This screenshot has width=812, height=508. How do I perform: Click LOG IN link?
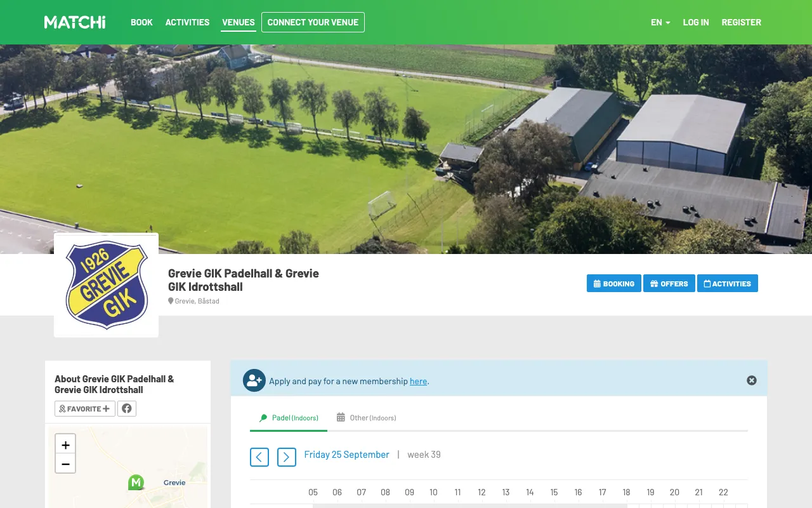[696, 22]
